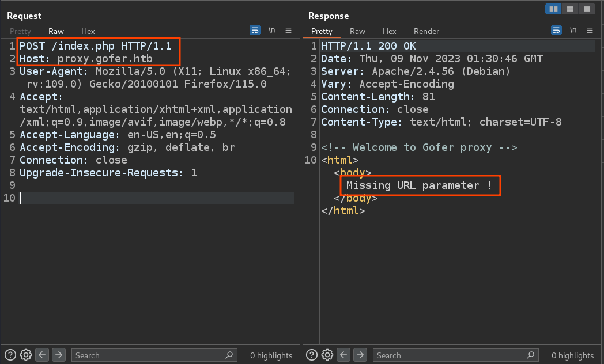Select the Raw tab in Response
This screenshot has width=604, height=364.
[x=357, y=31]
